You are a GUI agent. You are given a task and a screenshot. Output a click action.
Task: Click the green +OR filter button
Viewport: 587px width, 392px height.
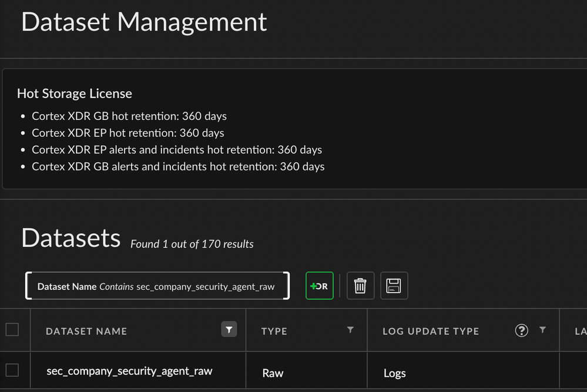tap(319, 286)
